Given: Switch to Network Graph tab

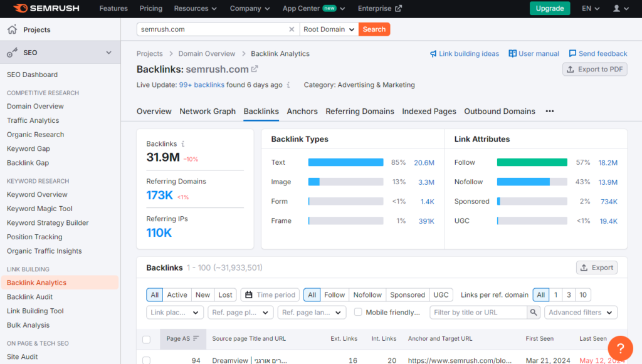Looking at the screenshot, I should pyautogui.click(x=208, y=112).
